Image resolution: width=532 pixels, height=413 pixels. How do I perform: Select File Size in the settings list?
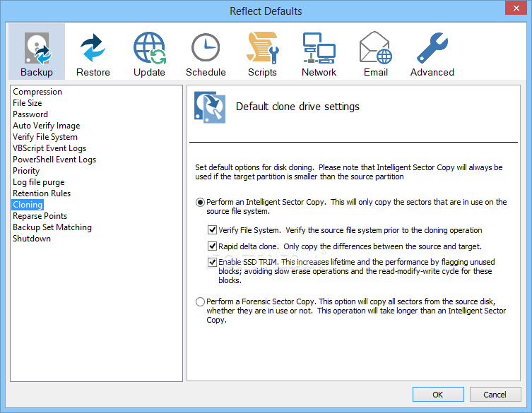(27, 103)
